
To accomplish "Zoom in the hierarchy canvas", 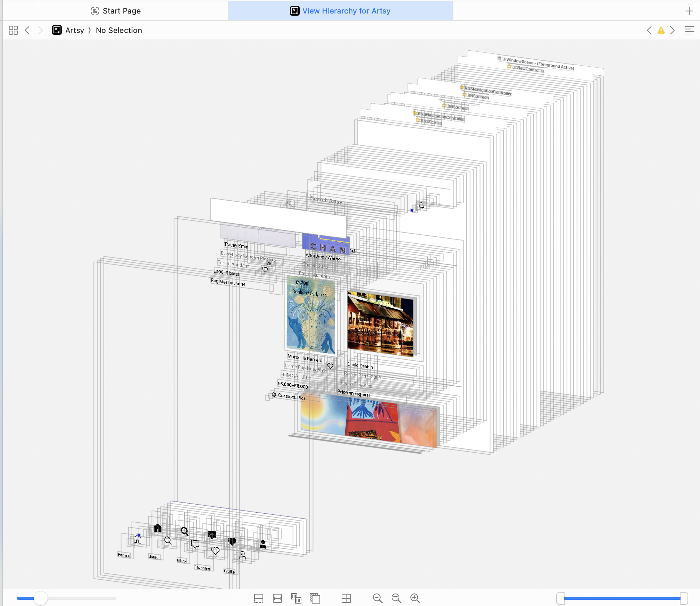I will click(415, 598).
